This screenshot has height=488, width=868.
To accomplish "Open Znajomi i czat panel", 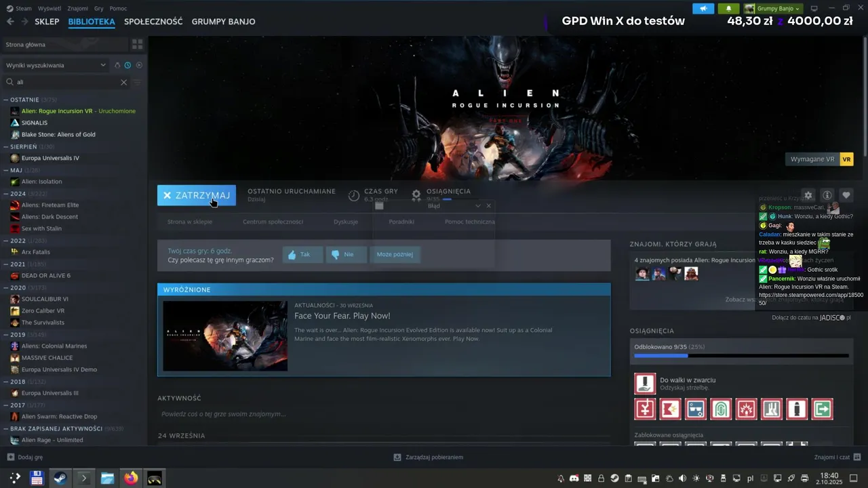I will 837,457.
